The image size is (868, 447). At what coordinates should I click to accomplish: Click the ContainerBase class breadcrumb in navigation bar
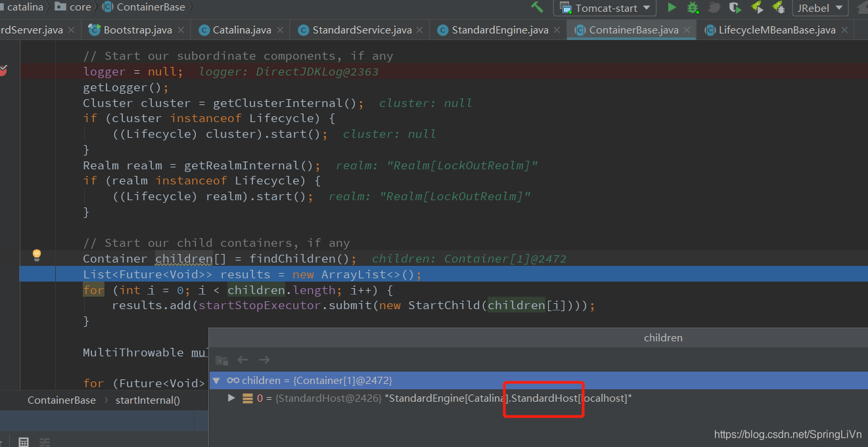point(144,7)
